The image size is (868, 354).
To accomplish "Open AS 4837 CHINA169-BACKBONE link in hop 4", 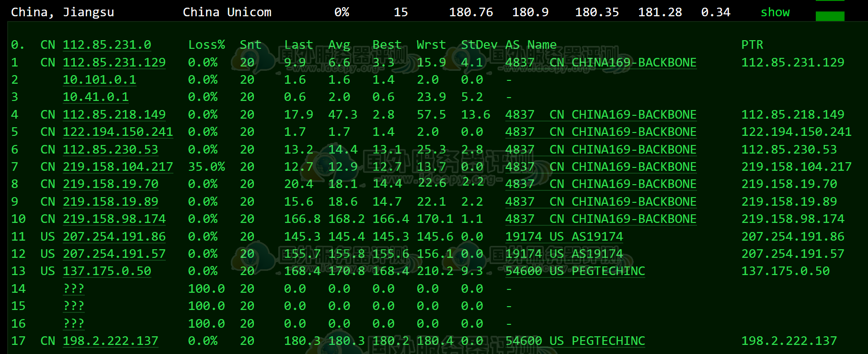I will point(601,115).
